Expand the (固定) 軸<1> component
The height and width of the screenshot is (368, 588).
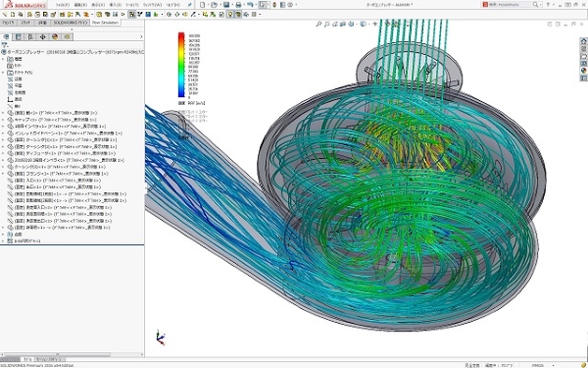tap(3, 113)
